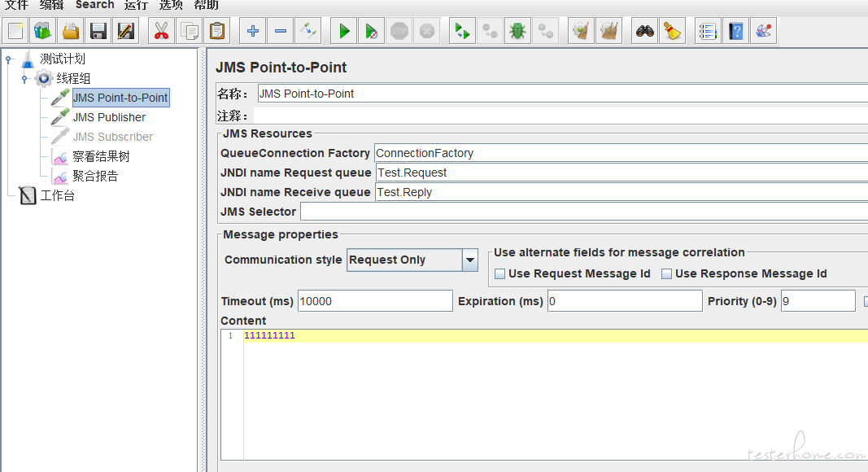The image size is (868, 472).
Task: Click the Timeout (ms) input field
Action: point(374,301)
